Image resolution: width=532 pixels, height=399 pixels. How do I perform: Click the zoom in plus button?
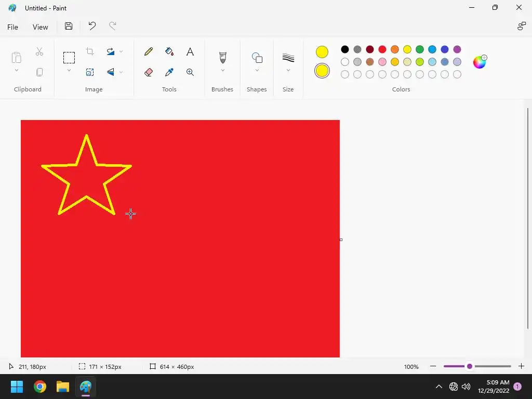pyautogui.click(x=522, y=366)
